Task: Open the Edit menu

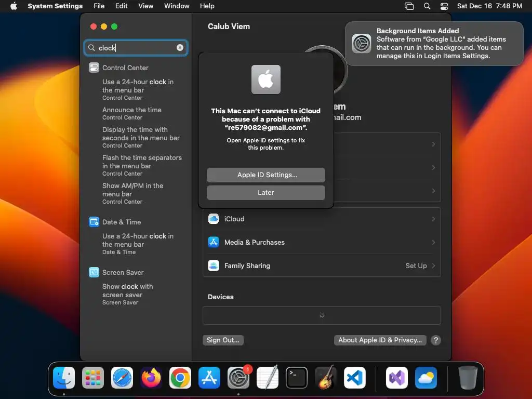Action: [121, 6]
